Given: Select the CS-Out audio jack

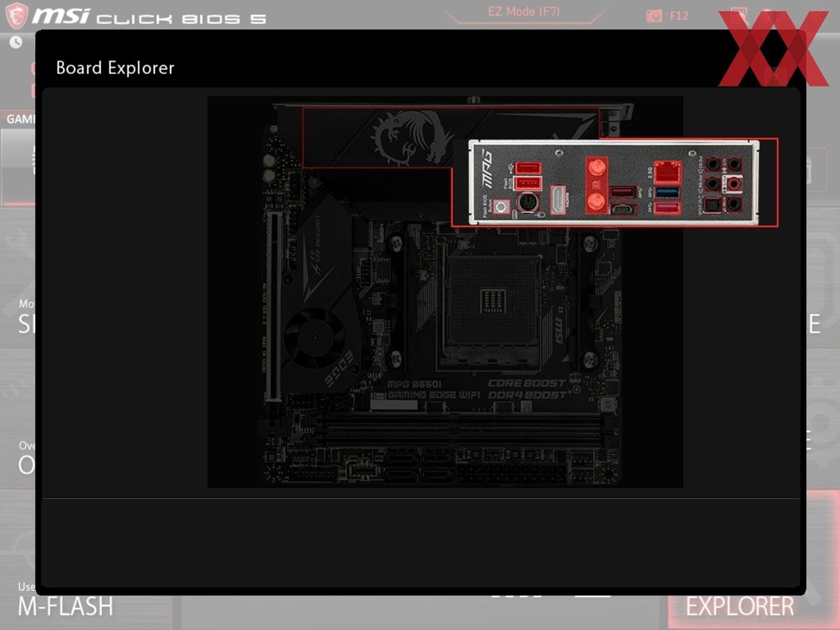Looking at the screenshot, I should [713, 164].
